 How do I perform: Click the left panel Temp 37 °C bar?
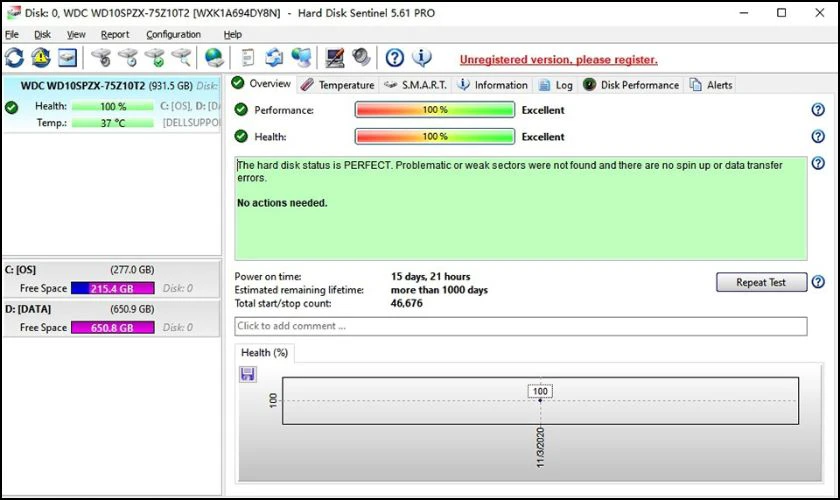pos(112,123)
